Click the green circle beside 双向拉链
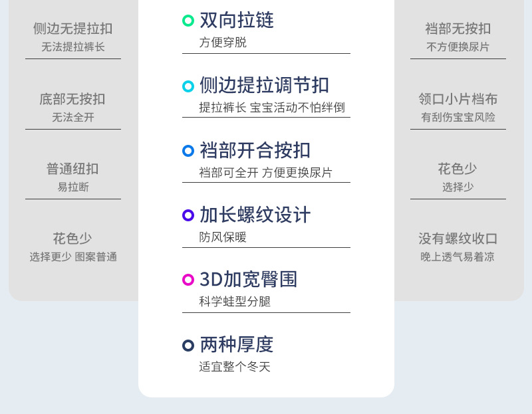Screen dimensions: 532x414 tap(188, 21)
